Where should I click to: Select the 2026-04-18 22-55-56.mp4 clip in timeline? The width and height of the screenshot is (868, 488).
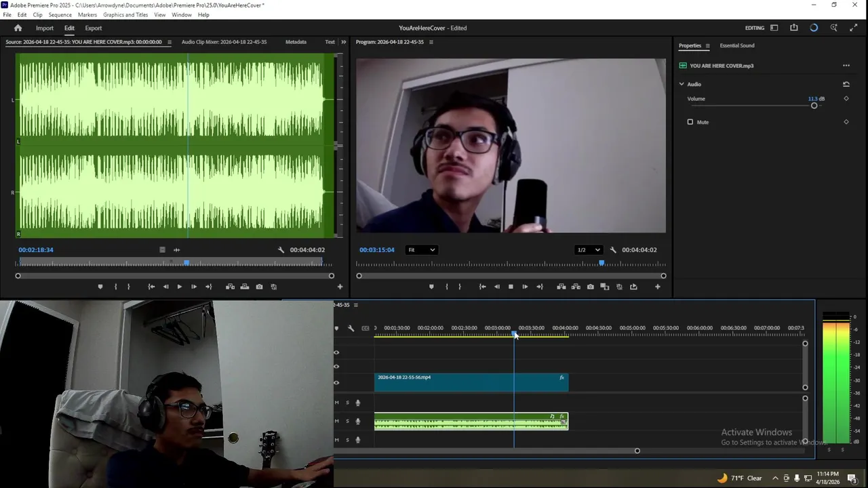pyautogui.click(x=471, y=382)
